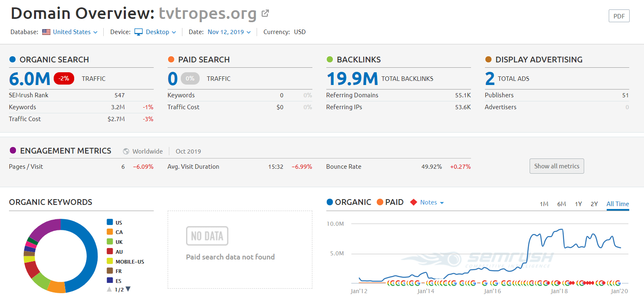This screenshot has width=644, height=303.
Task: Open tvtropes.org external link icon
Action: pos(265,13)
